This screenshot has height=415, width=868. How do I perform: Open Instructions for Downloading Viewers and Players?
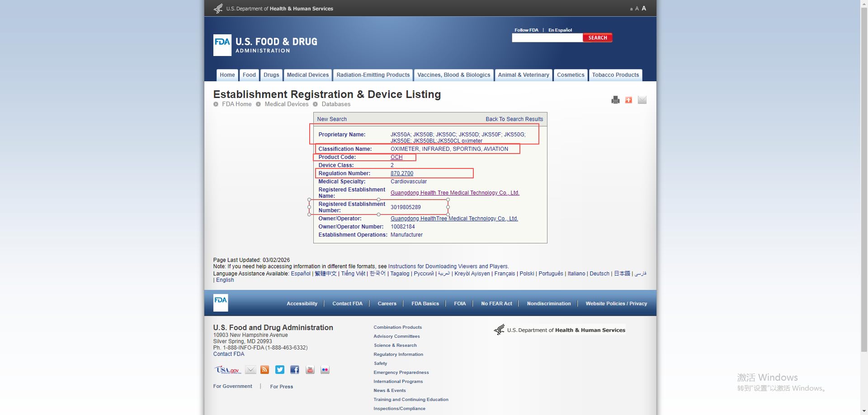tap(448, 266)
